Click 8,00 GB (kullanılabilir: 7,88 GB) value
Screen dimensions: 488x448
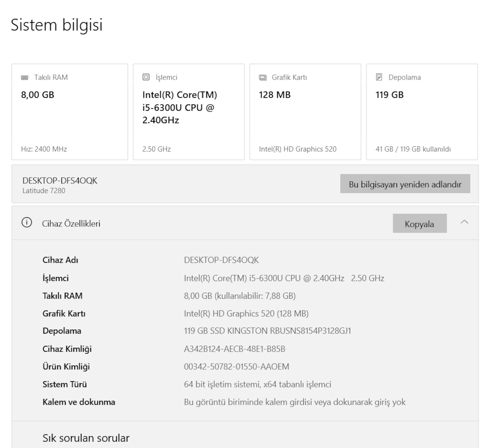click(240, 296)
